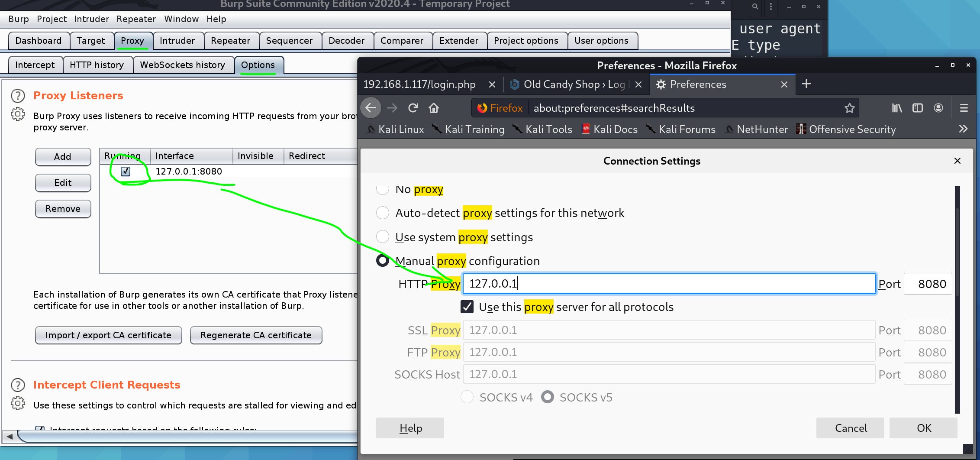Toggle Firefox sidebar icon

click(x=917, y=108)
